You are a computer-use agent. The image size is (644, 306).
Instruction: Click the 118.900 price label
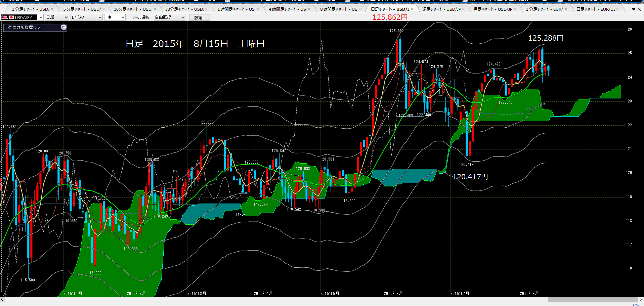pyautogui.click(x=348, y=201)
